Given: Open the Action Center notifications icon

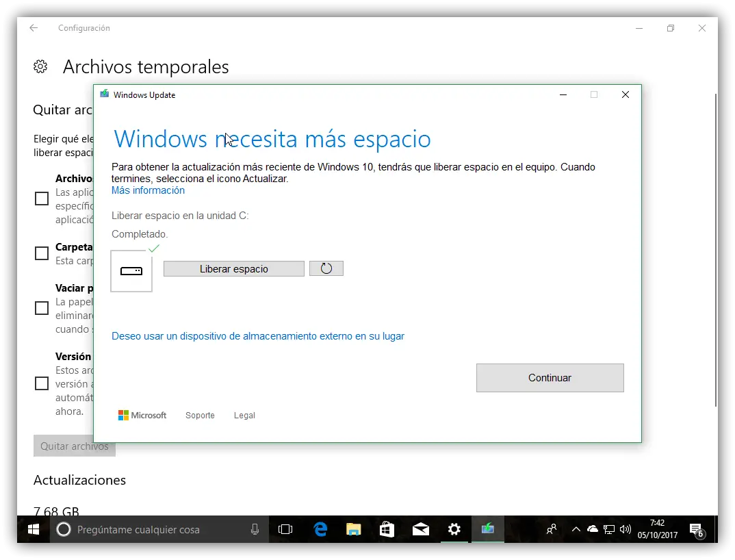Looking at the screenshot, I should coord(697,530).
